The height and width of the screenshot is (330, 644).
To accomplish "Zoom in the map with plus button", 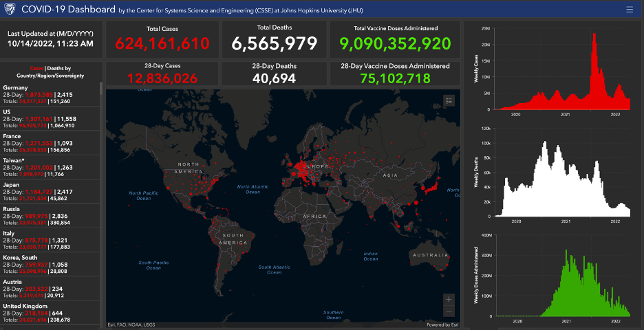I will coord(449,299).
